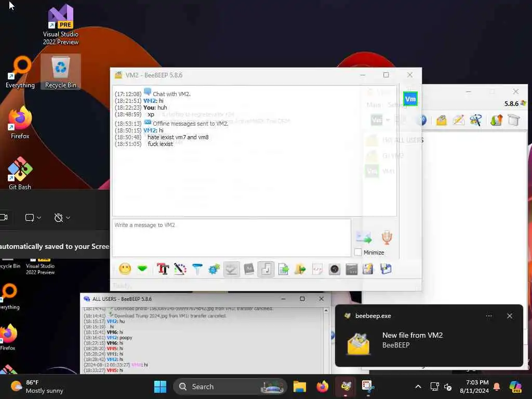This screenshot has height=399, width=532.
Task: Open the emoticon picker in chat toolbar
Action: [x=125, y=269]
